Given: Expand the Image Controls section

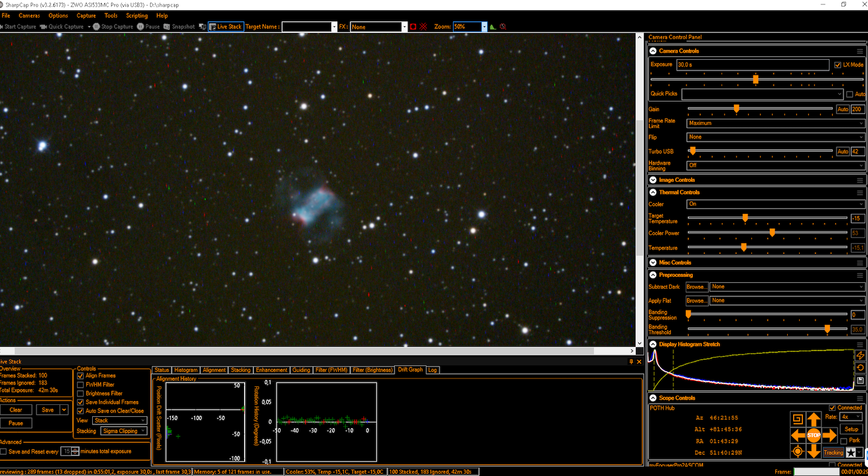Looking at the screenshot, I should tap(653, 180).
